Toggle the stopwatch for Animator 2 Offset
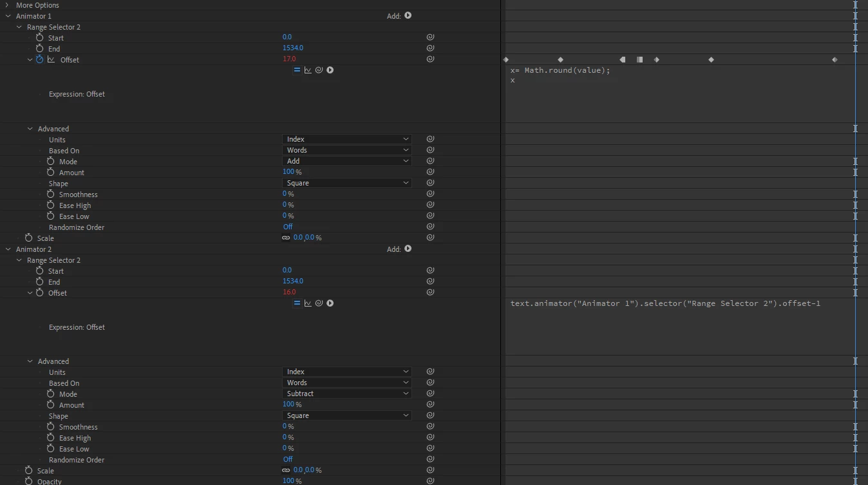Image resolution: width=868 pixels, height=485 pixels. pos(40,292)
